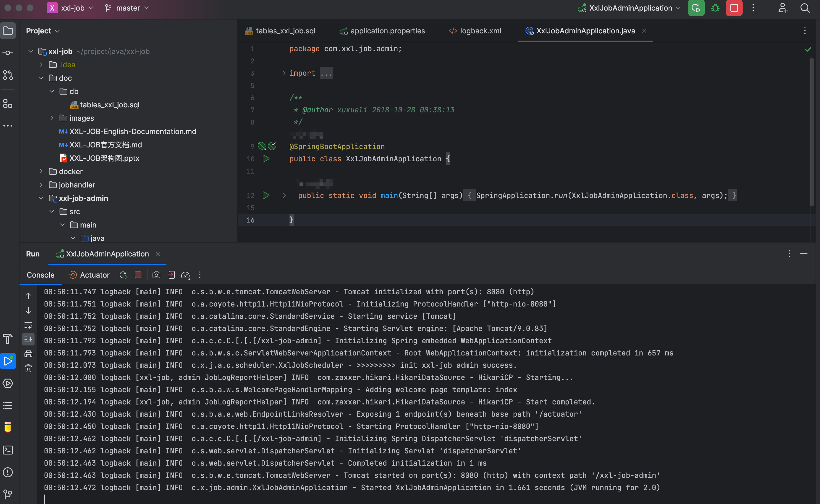Screen dimensions: 820x504
Task: Toggle scroll to end of console
Action: (x=29, y=340)
